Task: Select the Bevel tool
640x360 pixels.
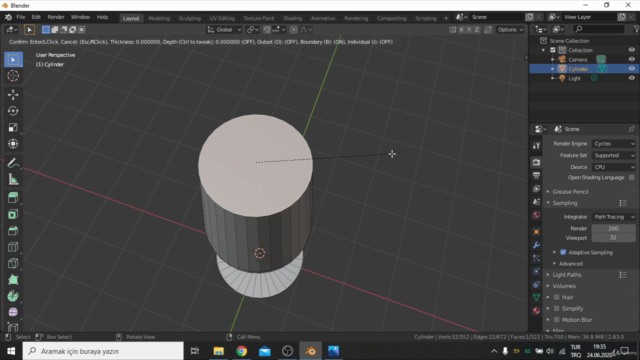Action: pyautogui.click(x=13, y=231)
